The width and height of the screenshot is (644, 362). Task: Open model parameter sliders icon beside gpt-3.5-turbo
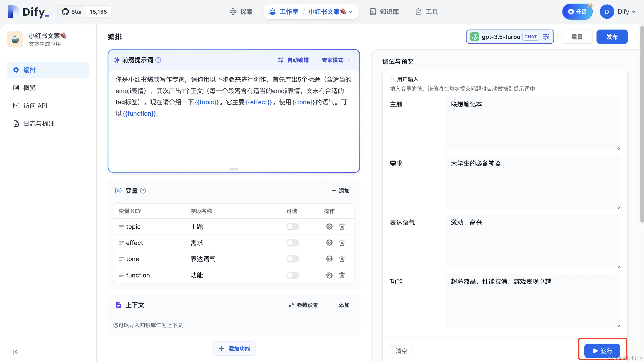pos(546,37)
